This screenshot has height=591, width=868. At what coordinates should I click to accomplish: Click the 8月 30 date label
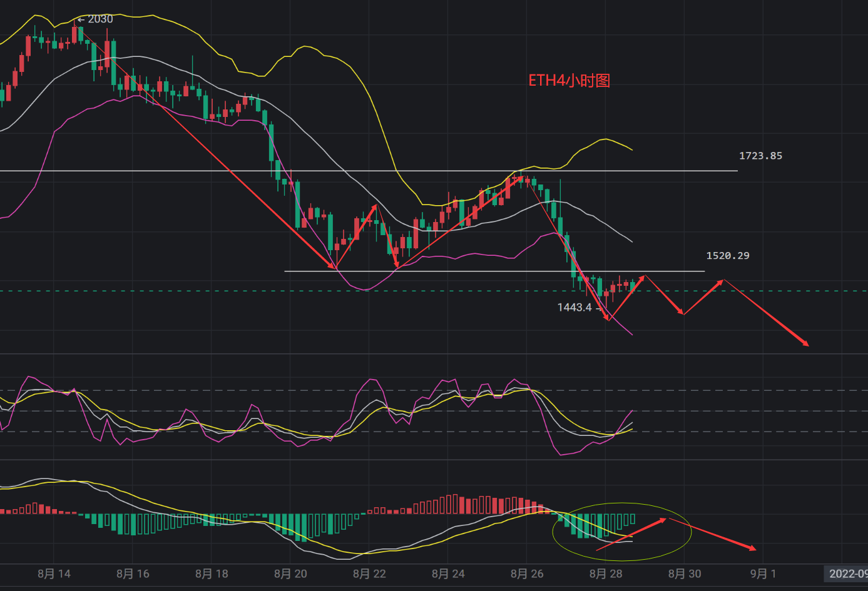point(685,573)
